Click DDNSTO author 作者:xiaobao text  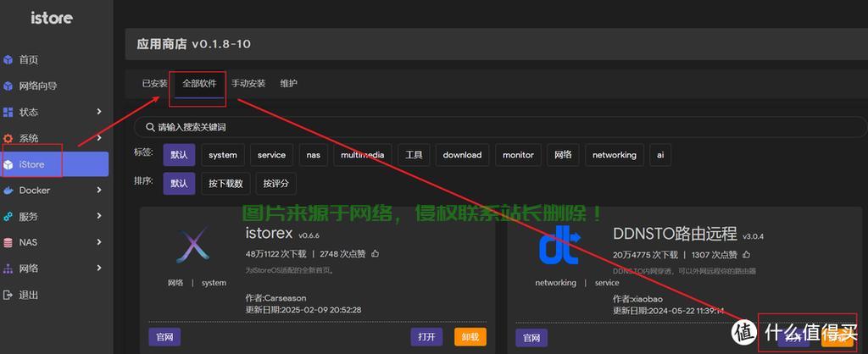[x=637, y=299]
